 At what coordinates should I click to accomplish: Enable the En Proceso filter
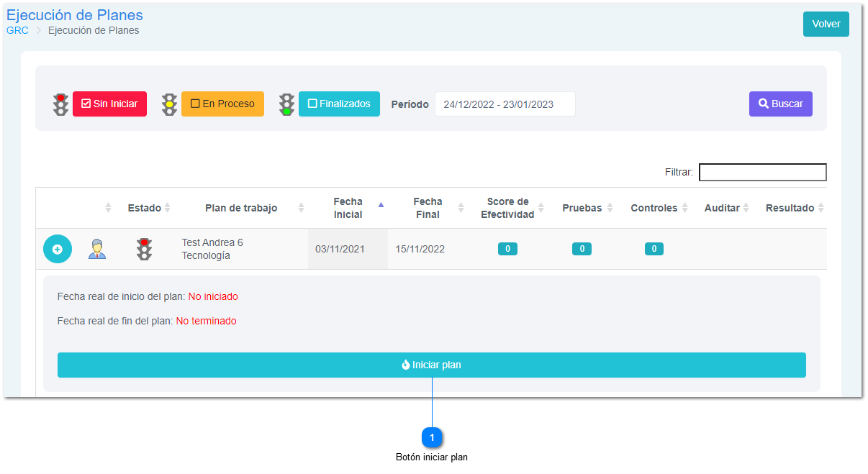tap(222, 104)
